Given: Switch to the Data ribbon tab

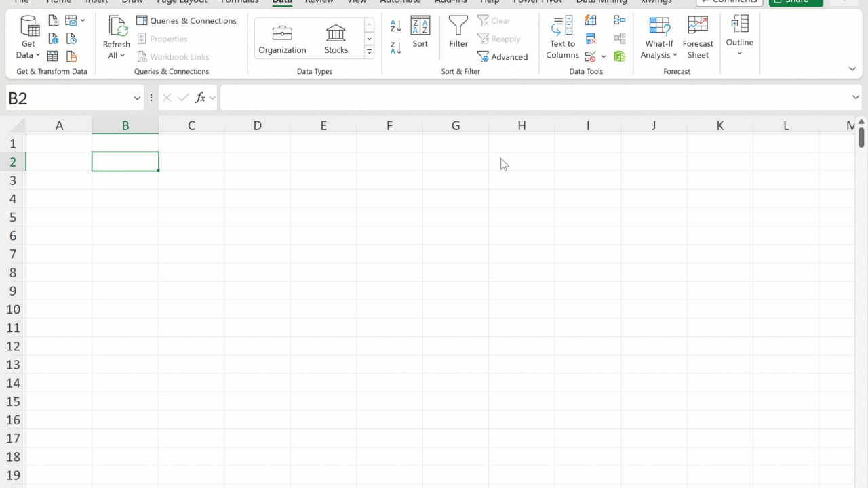Looking at the screenshot, I should (282, 2).
